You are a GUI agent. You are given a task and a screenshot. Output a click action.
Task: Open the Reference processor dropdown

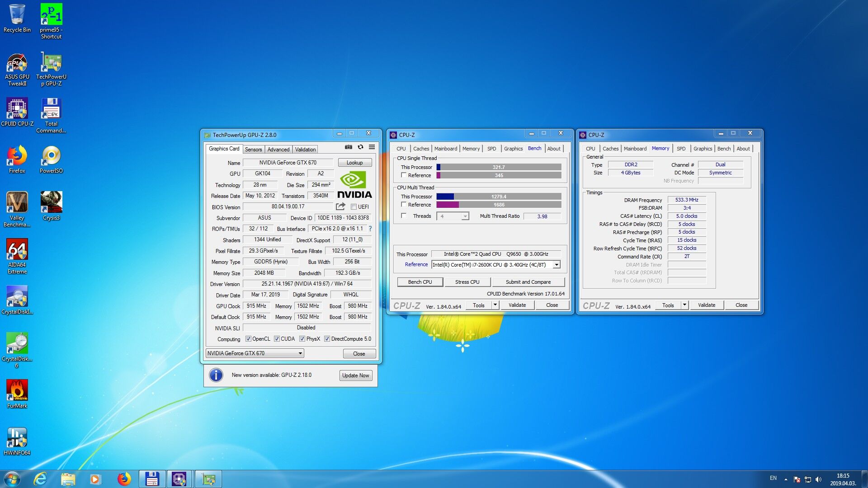tap(496, 265)
